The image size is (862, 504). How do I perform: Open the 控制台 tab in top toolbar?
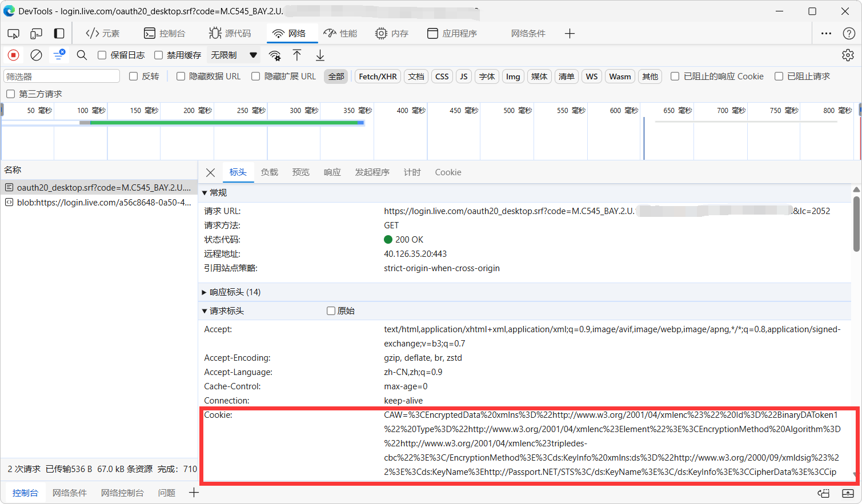click(x=165, y=34)
